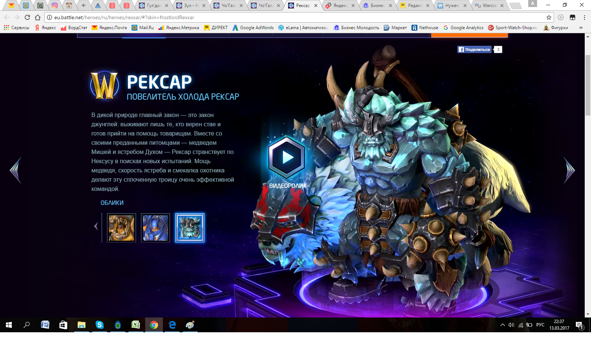
Task: Open the Windows Start menu
Action: [9, 325]
